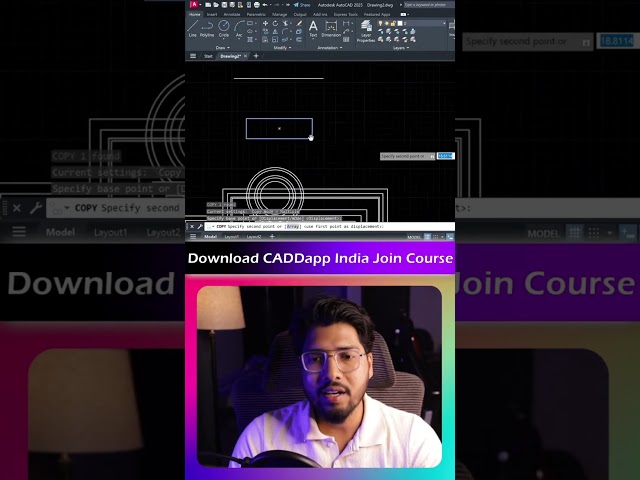Select the Circle tool
The image size is (640, 480).
pos(224,28)
